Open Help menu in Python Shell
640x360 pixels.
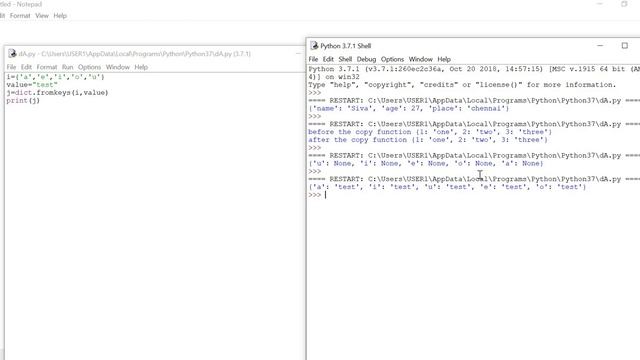(x=444, y=59)
